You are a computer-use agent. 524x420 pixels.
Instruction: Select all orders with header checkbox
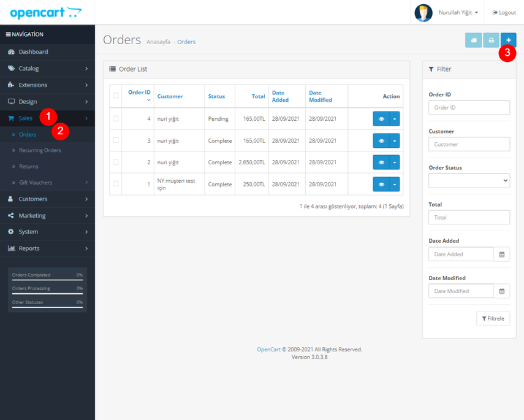(x=116, y=96)
